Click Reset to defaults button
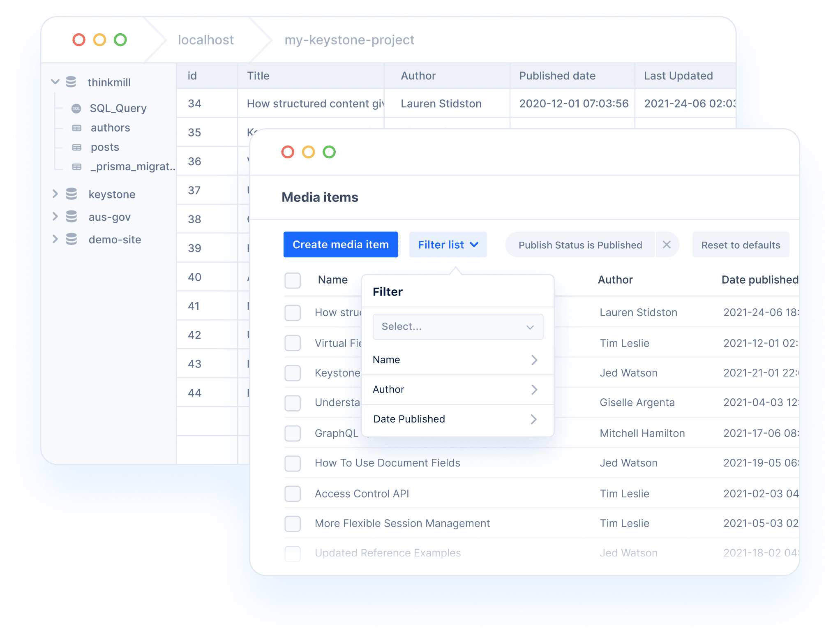Viewport: 840px width, 640px height. pos(740,244)
